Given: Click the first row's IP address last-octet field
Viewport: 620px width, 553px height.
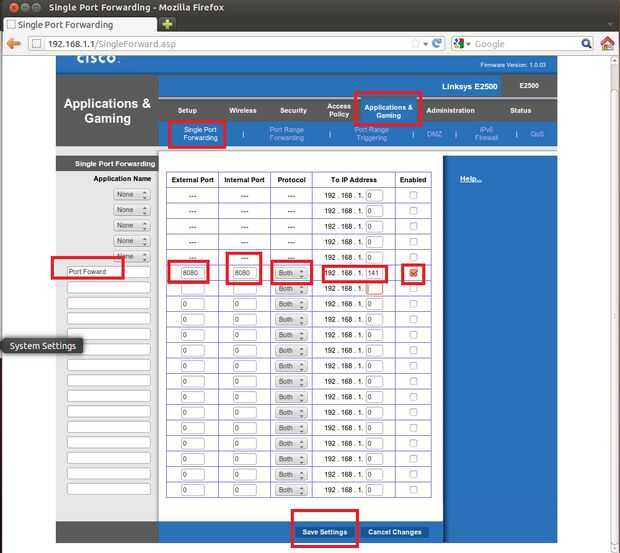Looking at the screenshot, I should coord(374,195).
